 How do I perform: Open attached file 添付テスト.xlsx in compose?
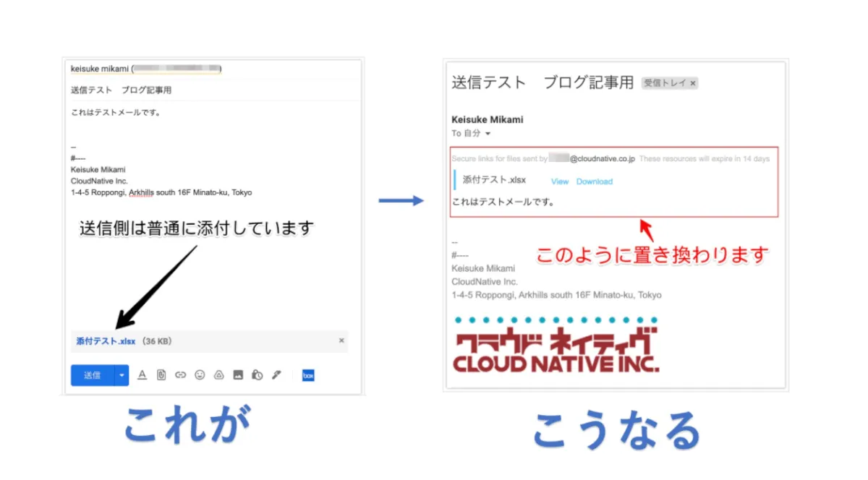point(106,341)
